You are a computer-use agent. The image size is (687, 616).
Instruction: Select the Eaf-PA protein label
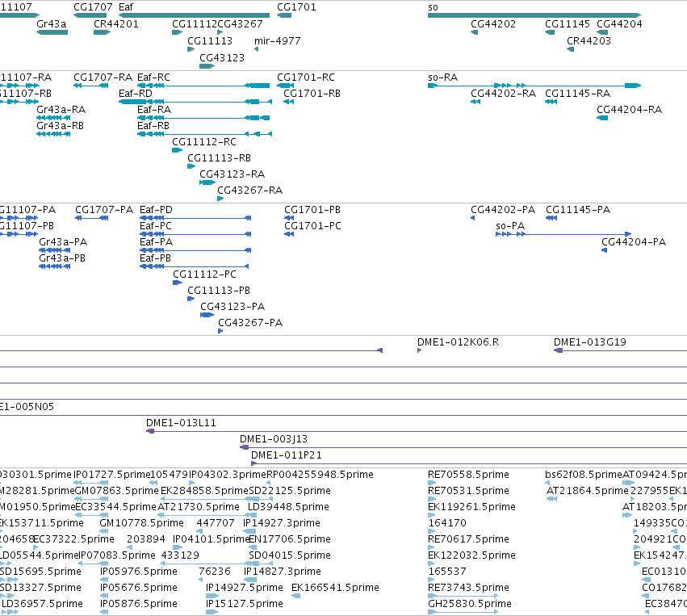[157, 242]
